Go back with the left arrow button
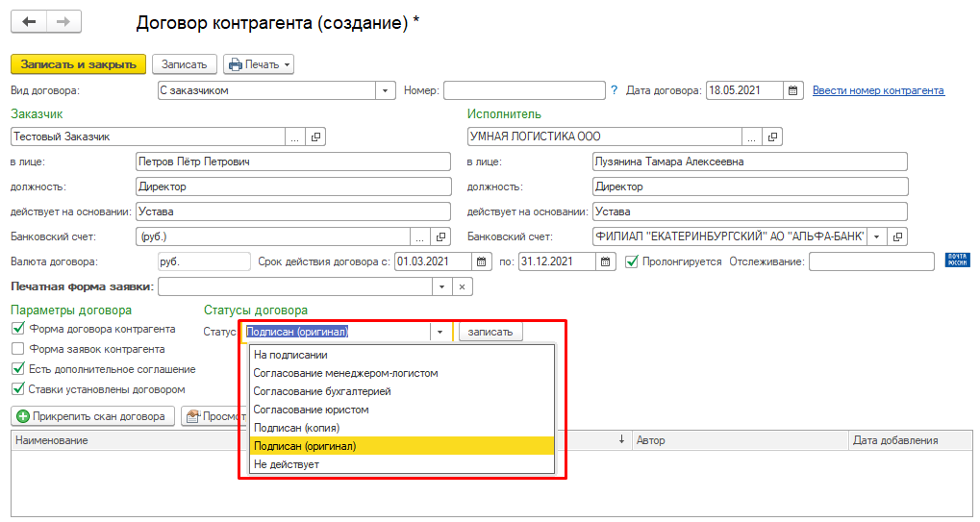This screenshot has width=980, height=522. [29, 22]
